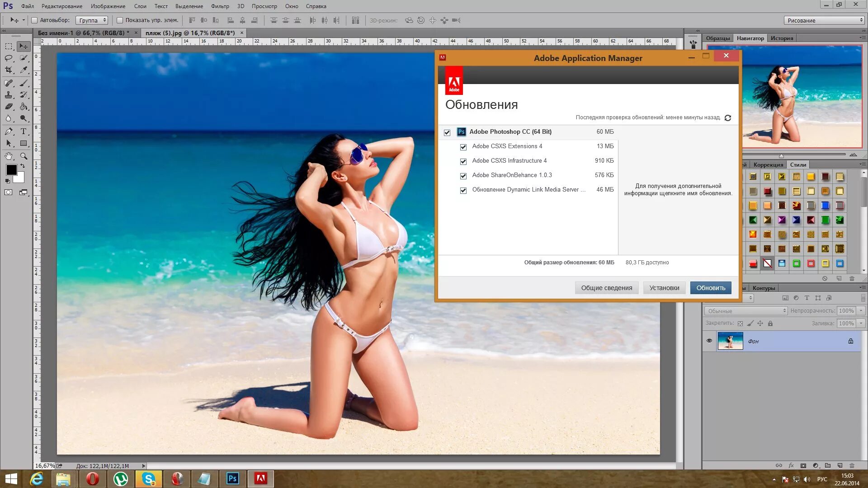
Task: Click the foreground color swatch
Action: 11,170
